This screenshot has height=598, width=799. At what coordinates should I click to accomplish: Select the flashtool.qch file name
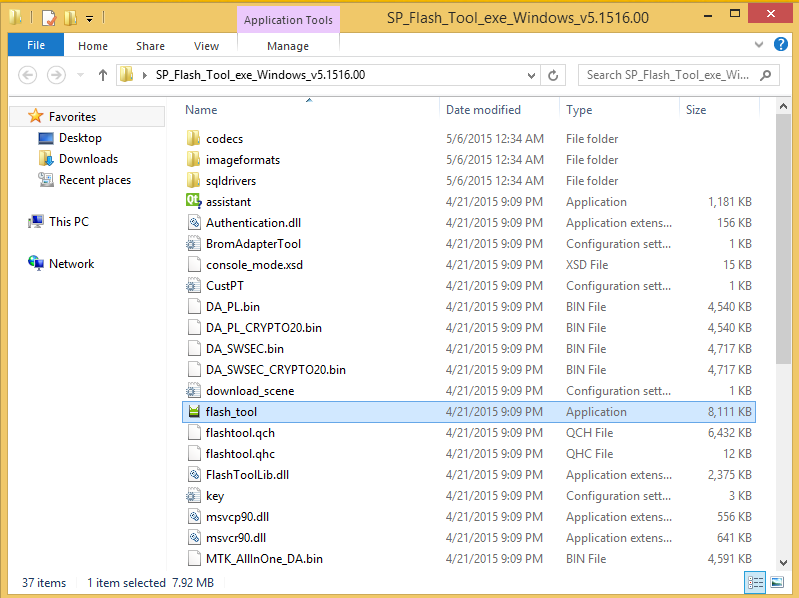(240, 432)
